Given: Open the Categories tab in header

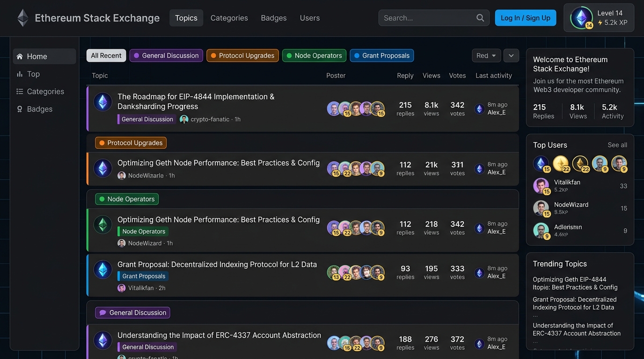Looking at the screenshot, I should point(229,18).
